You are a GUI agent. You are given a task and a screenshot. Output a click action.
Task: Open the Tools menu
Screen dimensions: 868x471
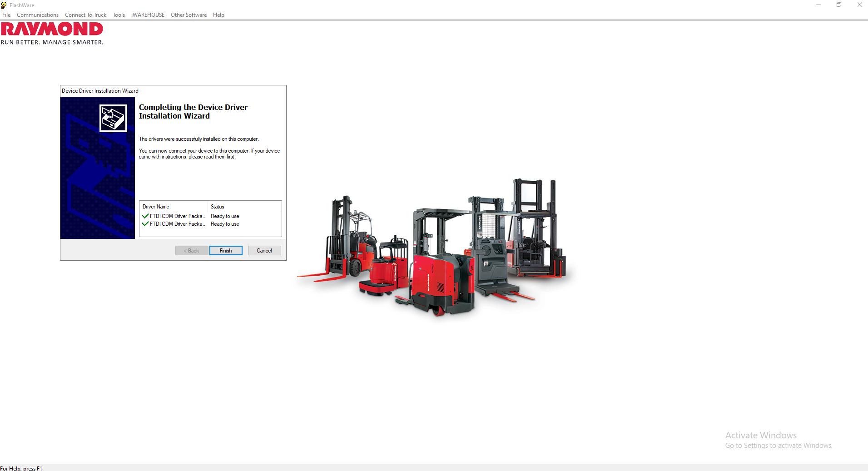click(119, 15)
